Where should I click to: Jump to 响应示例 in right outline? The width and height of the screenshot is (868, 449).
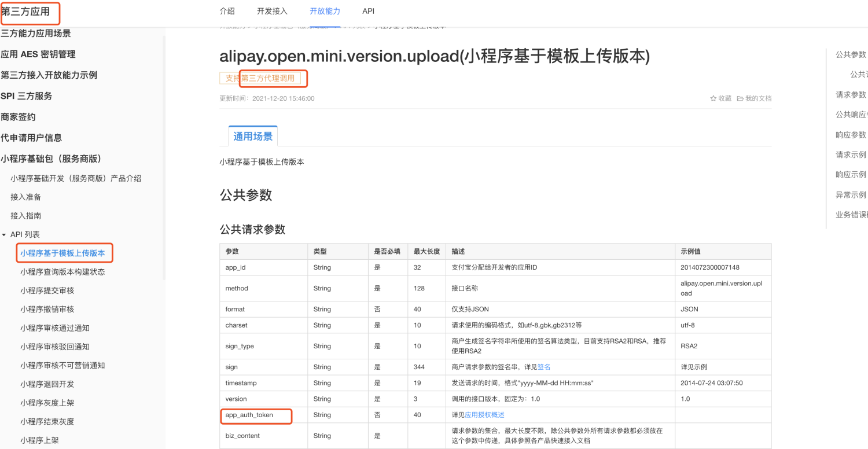coord(851,174)
